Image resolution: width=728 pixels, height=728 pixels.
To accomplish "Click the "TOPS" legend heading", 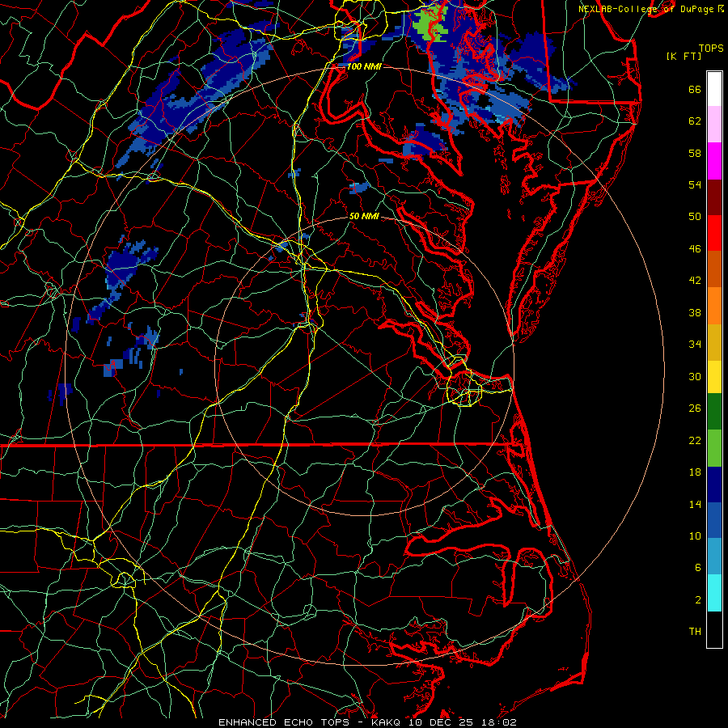I will [711, 49].
